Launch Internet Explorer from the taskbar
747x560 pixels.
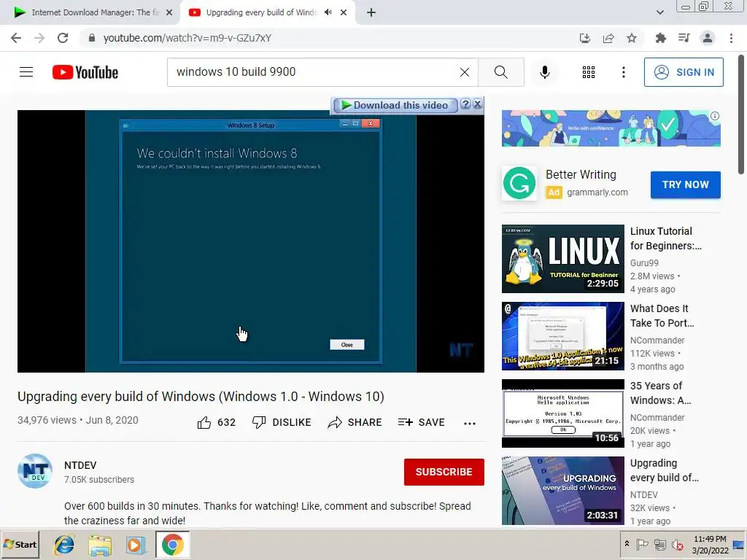[64, 545]
